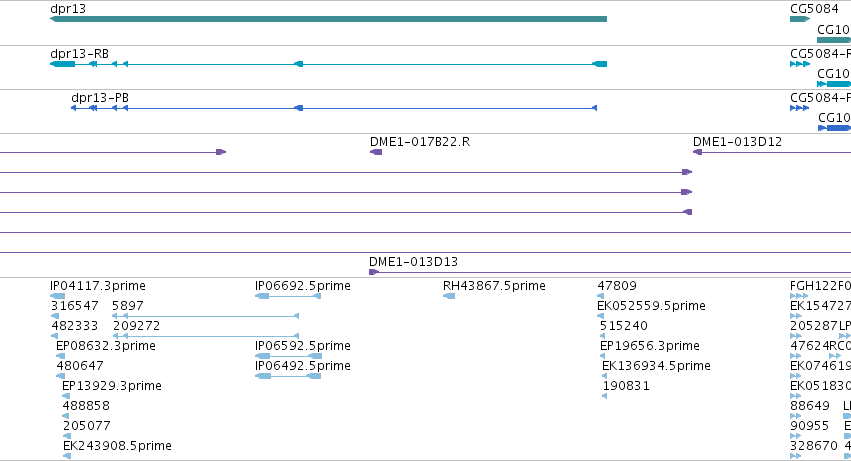The height and width of the screenshot is (461, 851).
Task: Click the 482333 EST label
Action: [74, 326]
